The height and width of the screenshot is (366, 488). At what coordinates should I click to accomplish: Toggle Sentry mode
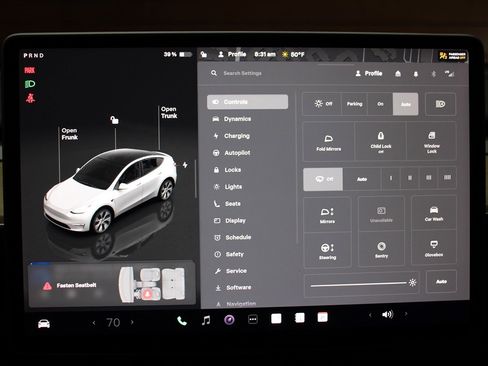pyautogui.click(x=381, y=249)
